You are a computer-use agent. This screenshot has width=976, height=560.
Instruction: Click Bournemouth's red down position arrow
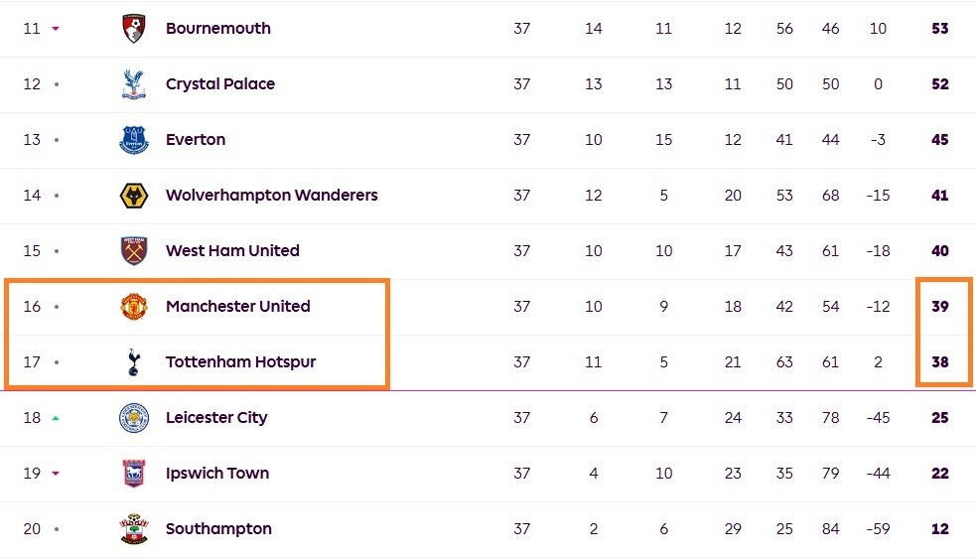point(56,29)
